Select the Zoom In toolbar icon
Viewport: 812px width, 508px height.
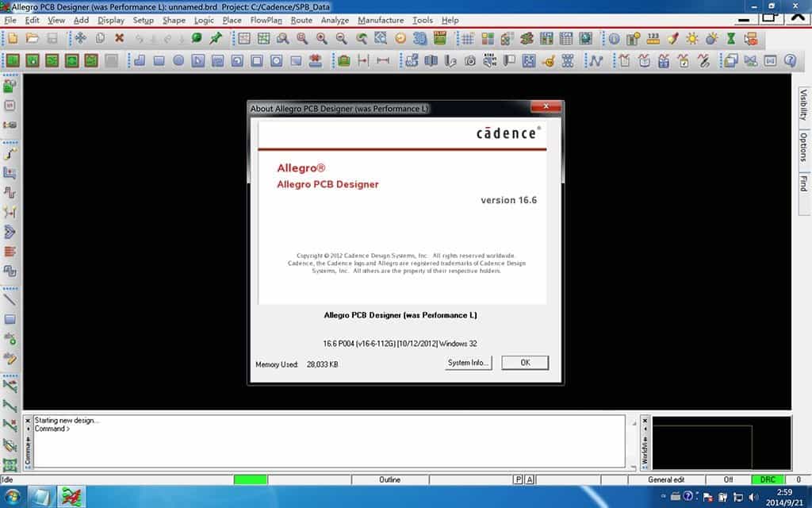pyautogui.click(x=321, y=37)
